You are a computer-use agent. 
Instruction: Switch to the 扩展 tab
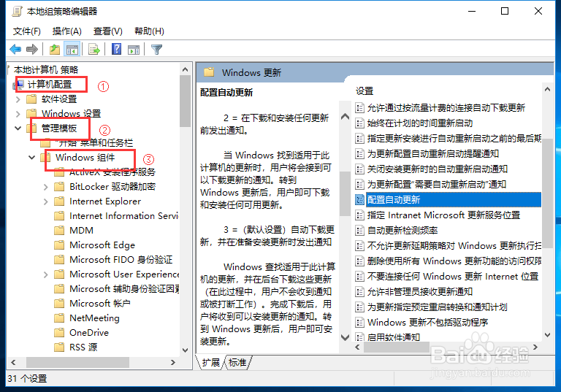[x=211, y=363]
